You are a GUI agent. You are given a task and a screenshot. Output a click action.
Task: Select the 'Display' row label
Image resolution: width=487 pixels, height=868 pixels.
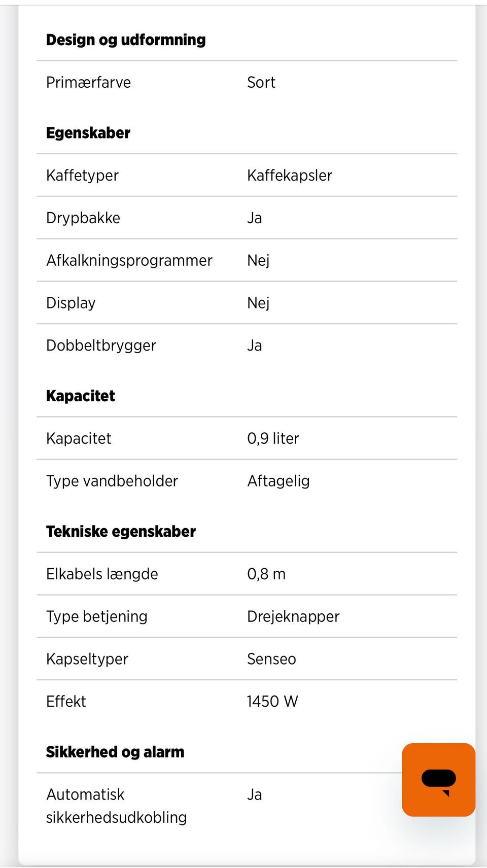pos(71,303)
